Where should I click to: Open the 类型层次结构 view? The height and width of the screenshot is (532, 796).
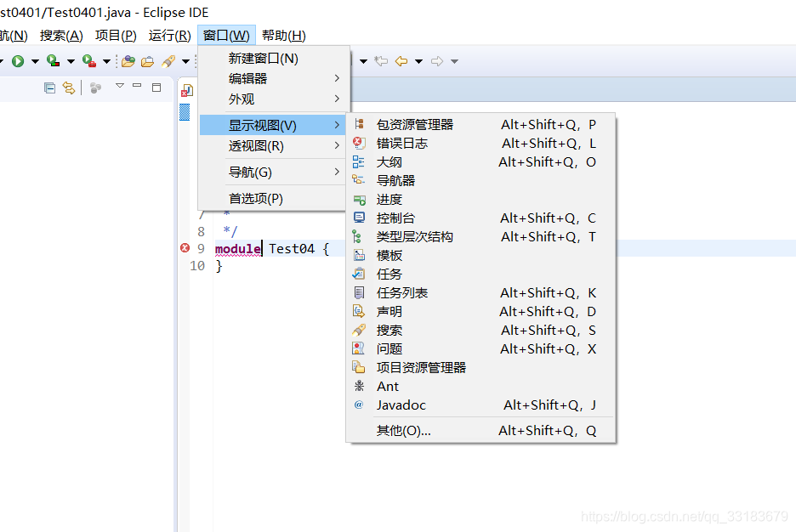480,237
